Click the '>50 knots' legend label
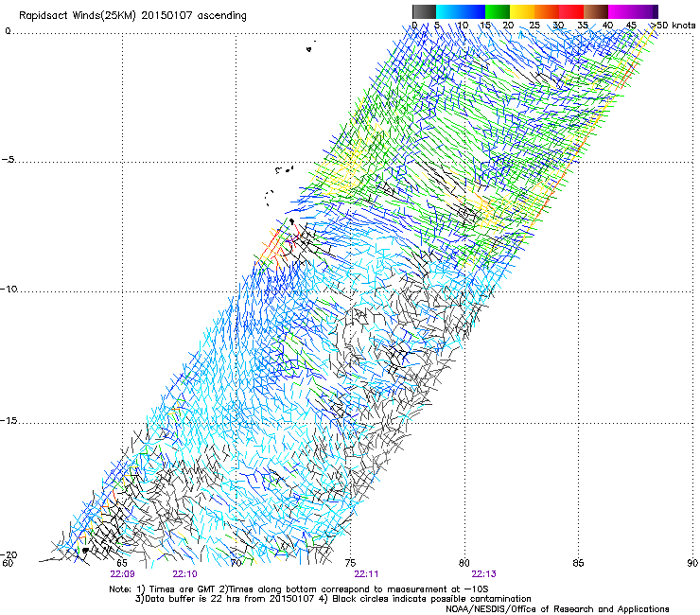Screen dimensions: 700x615 pyautogui.click(x=673, y=26)
